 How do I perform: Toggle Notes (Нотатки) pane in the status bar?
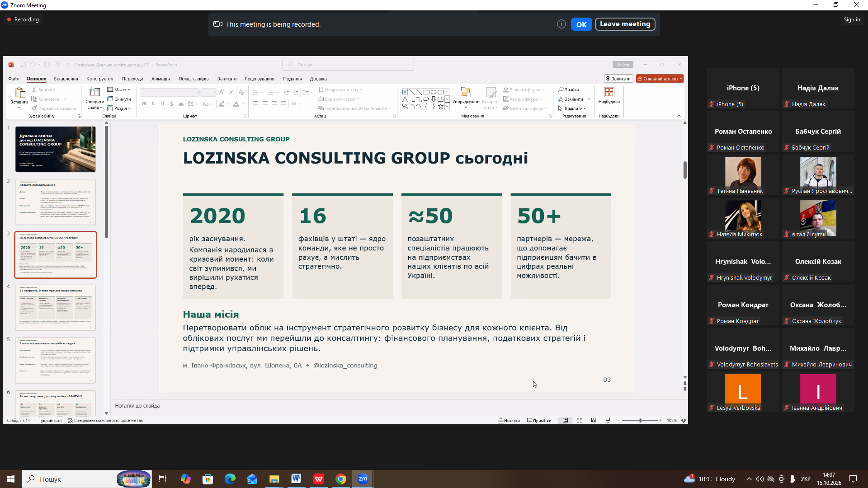tap(509, 420)
